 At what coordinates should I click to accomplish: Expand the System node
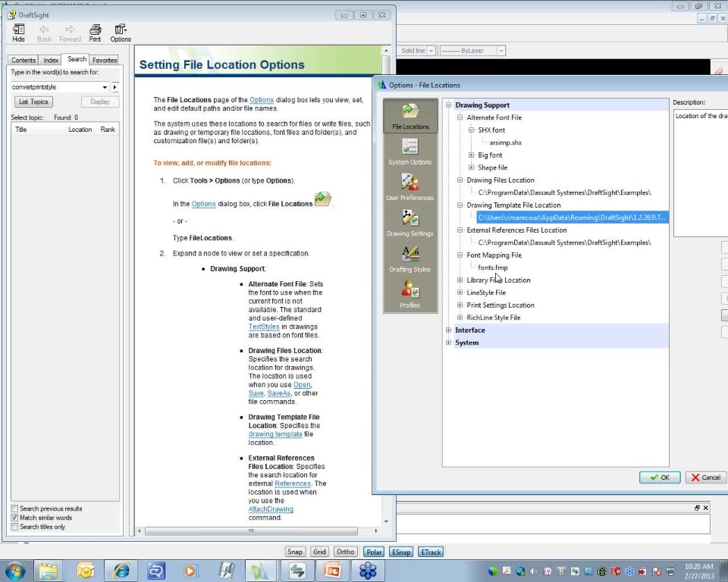[x=448, y=343]
